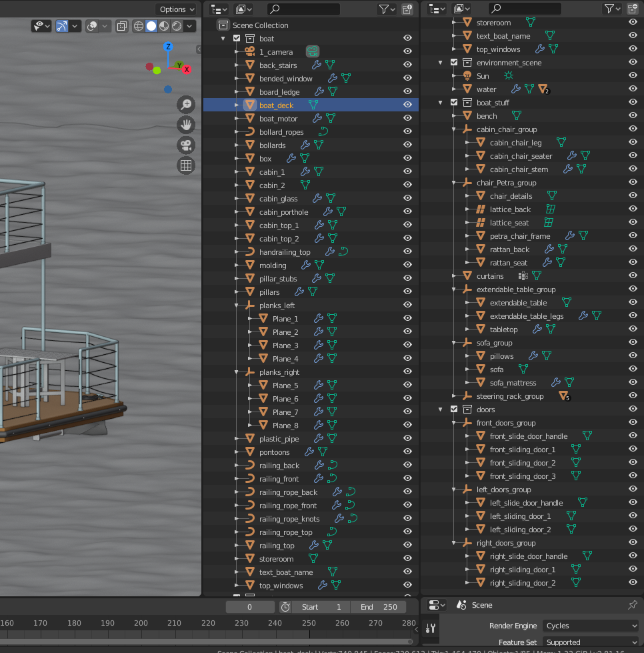644x653 pixels.
Task: Uncheck the environment_scene collection checkbox
Action: pos(454,62)
